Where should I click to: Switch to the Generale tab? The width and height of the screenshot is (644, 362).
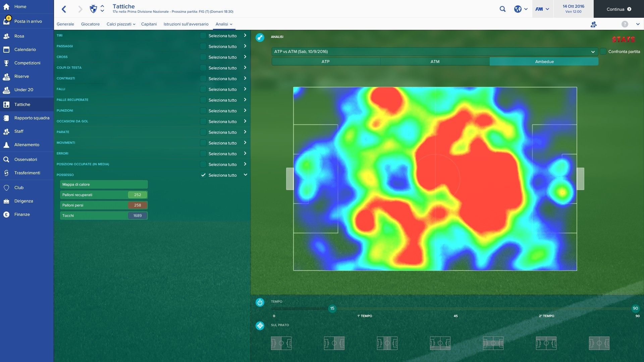(65, 24)
